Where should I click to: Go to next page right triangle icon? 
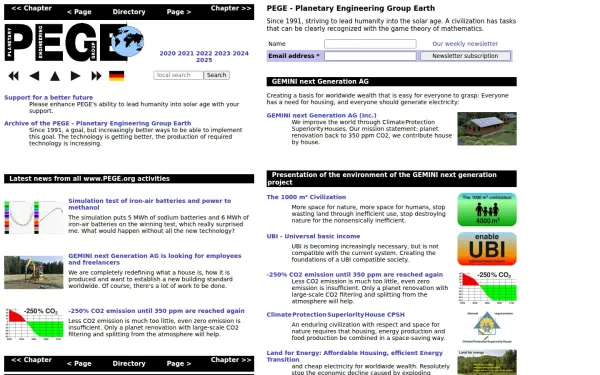pyautogui.click(x=76, y=76)
